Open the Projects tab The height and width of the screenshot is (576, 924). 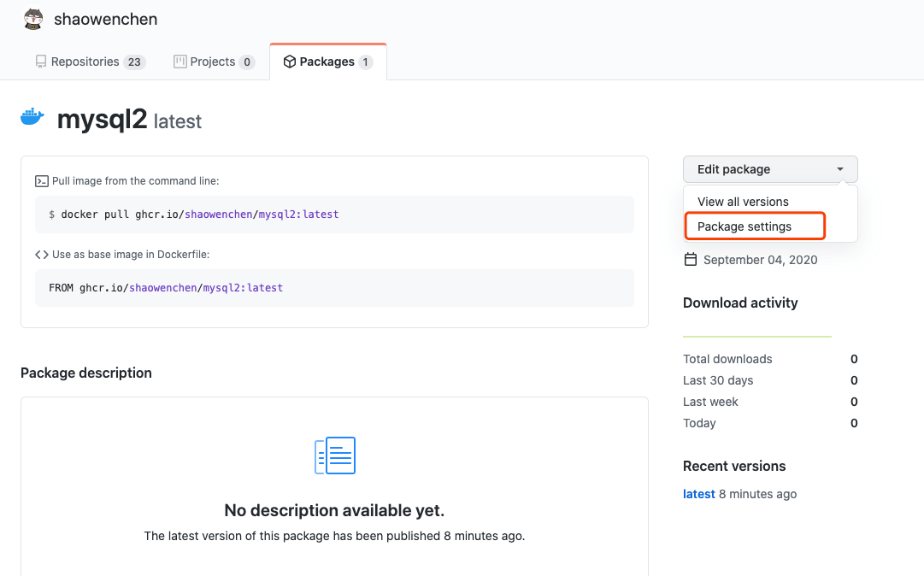pyautogui.click(x=214, y=62)
